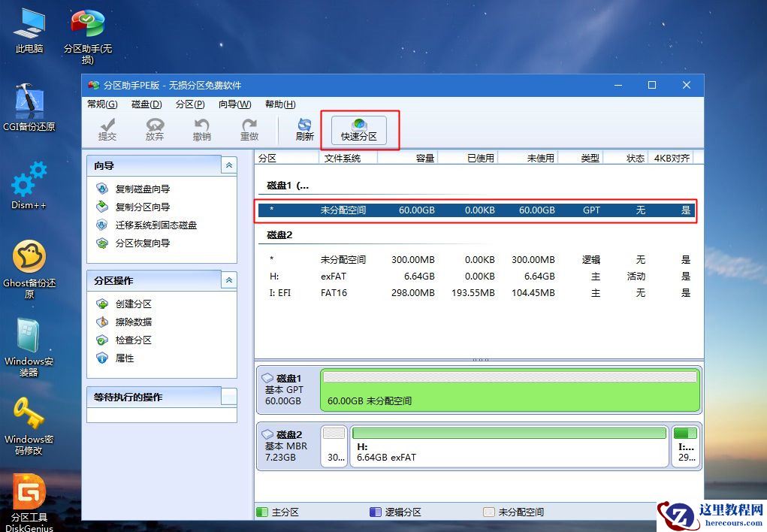Click the 重做 (Redo) toolbar icon
Image resolution: width=767 pixels, height=532 pixels.
250,128
